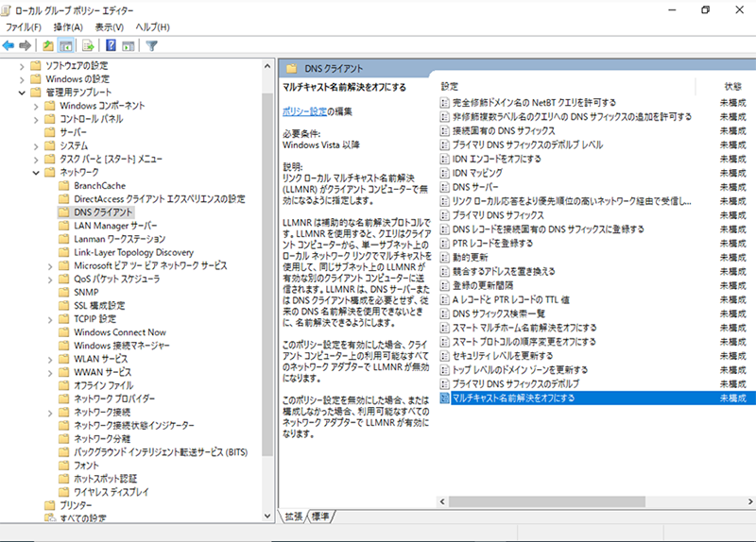Click the policy icon beside 登録の更新間隔

pos(445,286)
